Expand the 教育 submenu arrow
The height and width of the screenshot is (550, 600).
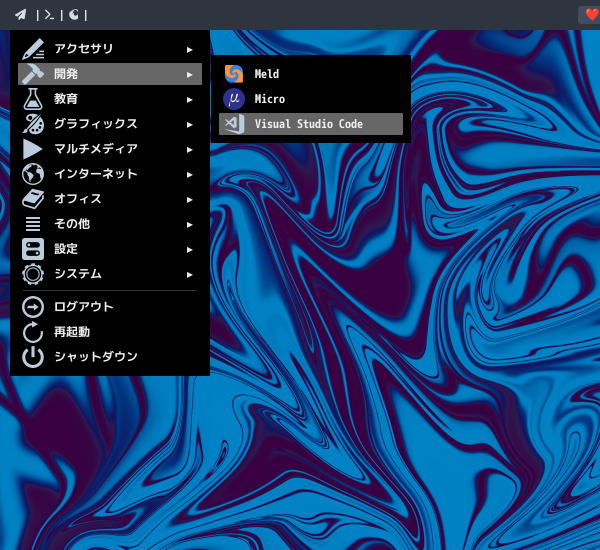pos(189,100)
